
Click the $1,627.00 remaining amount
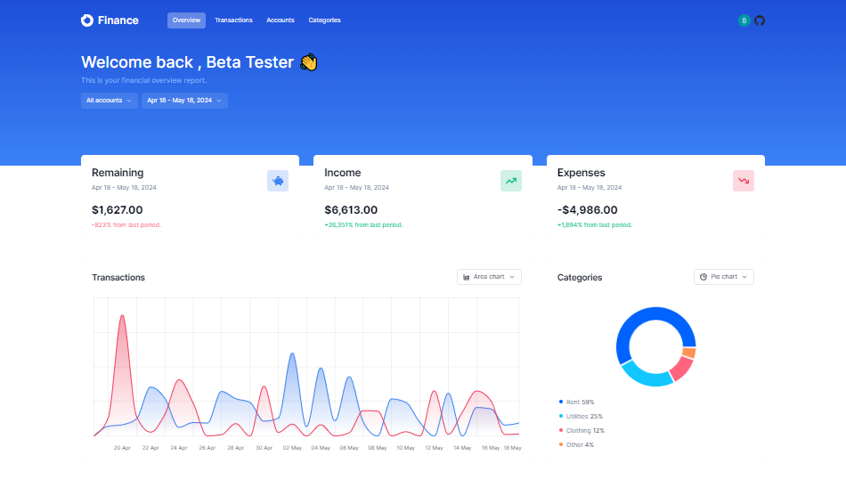click(x=117, y=210)
